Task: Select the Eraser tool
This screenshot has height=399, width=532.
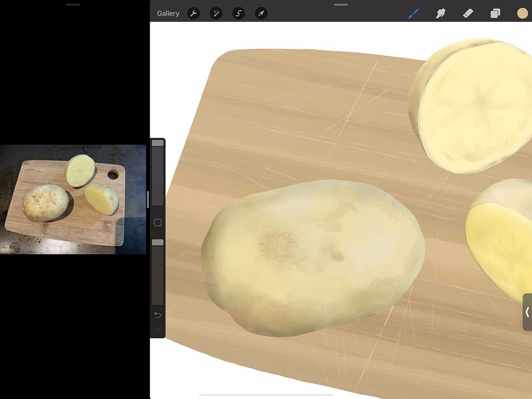Action: pos(468,13)
